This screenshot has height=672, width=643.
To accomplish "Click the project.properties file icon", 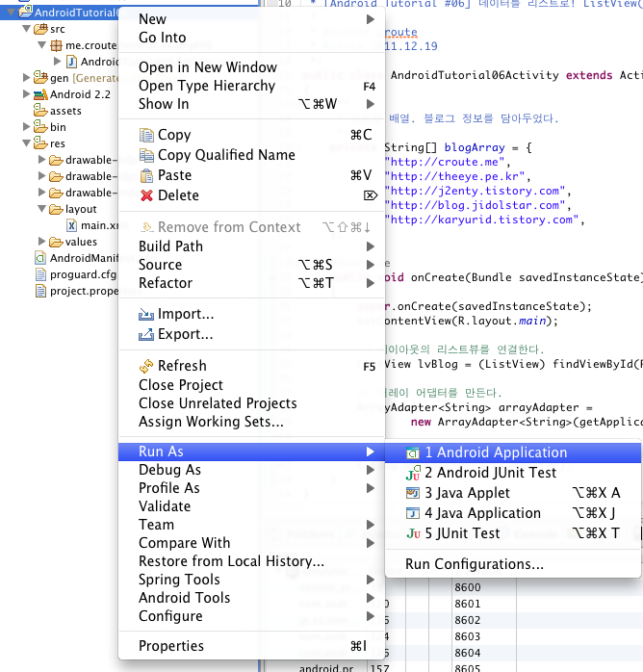I will [40, 291].
